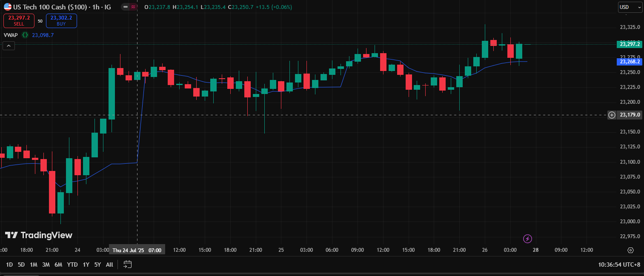Click the grey dash market status icon
Screen dimensions: 644x276
(x=126, y=7)
